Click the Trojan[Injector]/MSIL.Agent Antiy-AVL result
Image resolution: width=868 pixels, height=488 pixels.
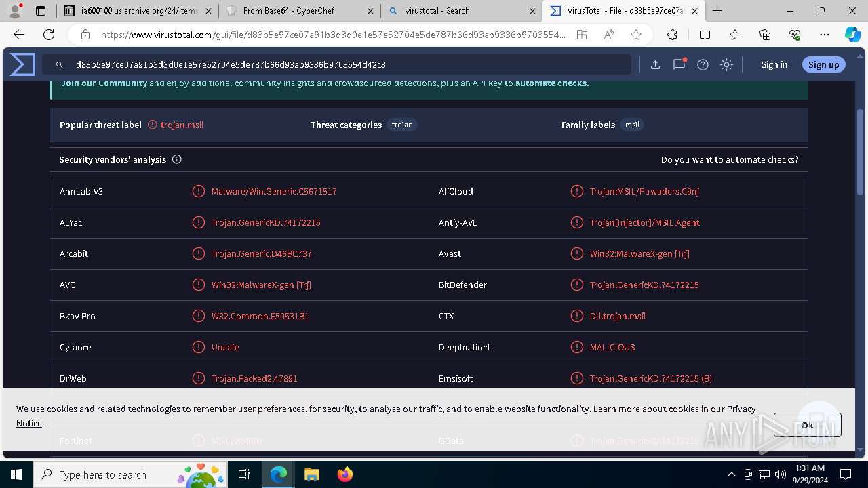coord(645,223)
